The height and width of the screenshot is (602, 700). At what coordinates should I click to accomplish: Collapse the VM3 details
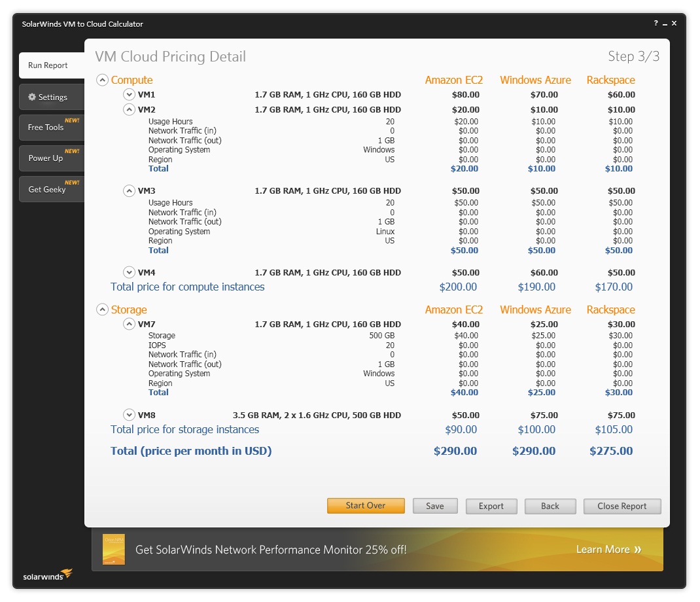click(x=130, y=190)
